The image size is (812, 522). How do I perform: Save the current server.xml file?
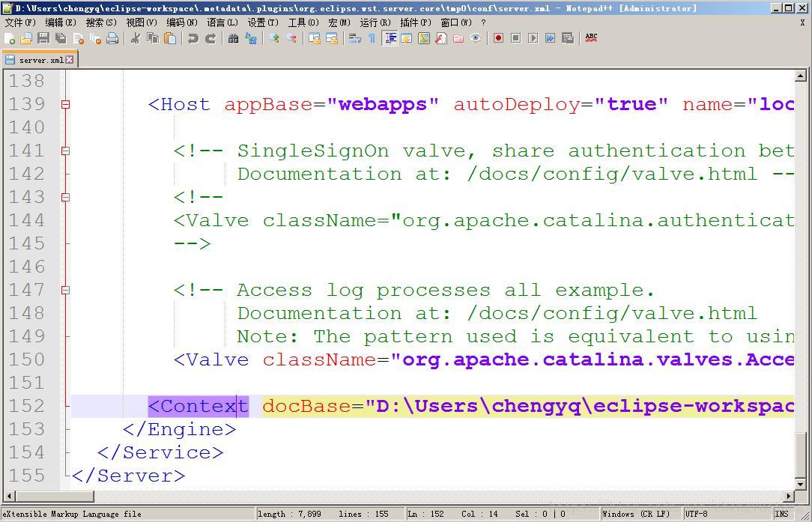pyautogui.click(x=43, y=38)
